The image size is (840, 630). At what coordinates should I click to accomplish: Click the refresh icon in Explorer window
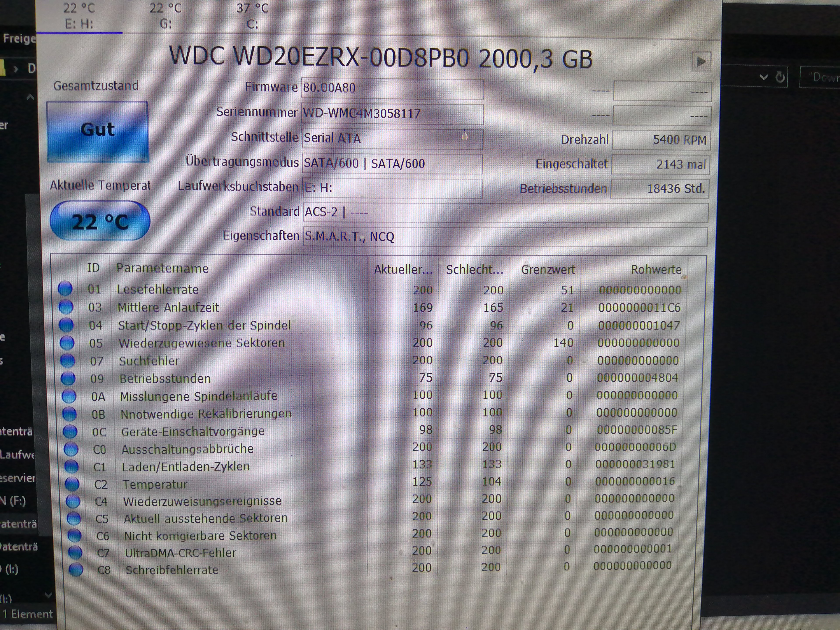click(x=780, y=77)
